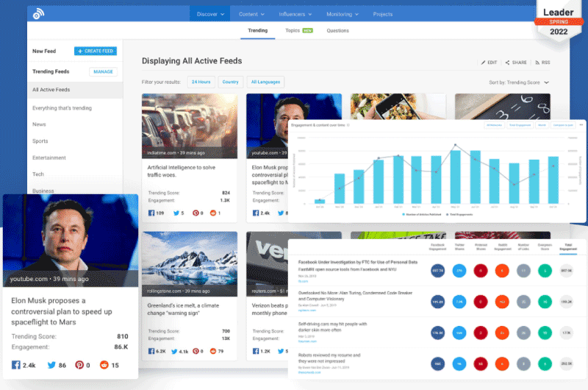Click the Month button in chart header

coord(542,125)
